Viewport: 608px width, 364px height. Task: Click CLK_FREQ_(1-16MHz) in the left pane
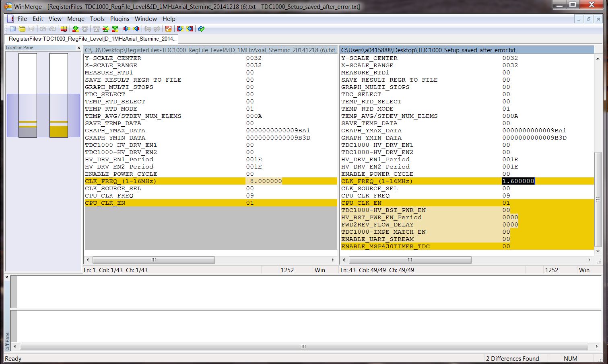click(x=120, y=181)
